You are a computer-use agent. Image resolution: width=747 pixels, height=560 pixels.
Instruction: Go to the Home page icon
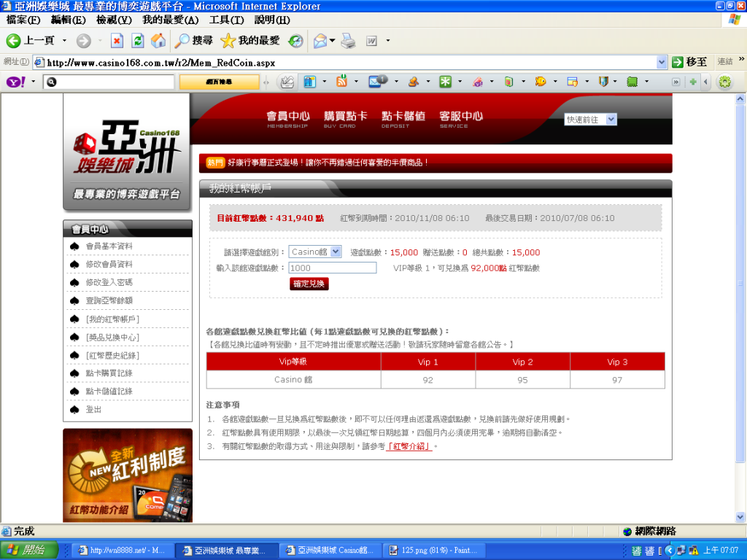pyautogui.click(x=158, y=41)
